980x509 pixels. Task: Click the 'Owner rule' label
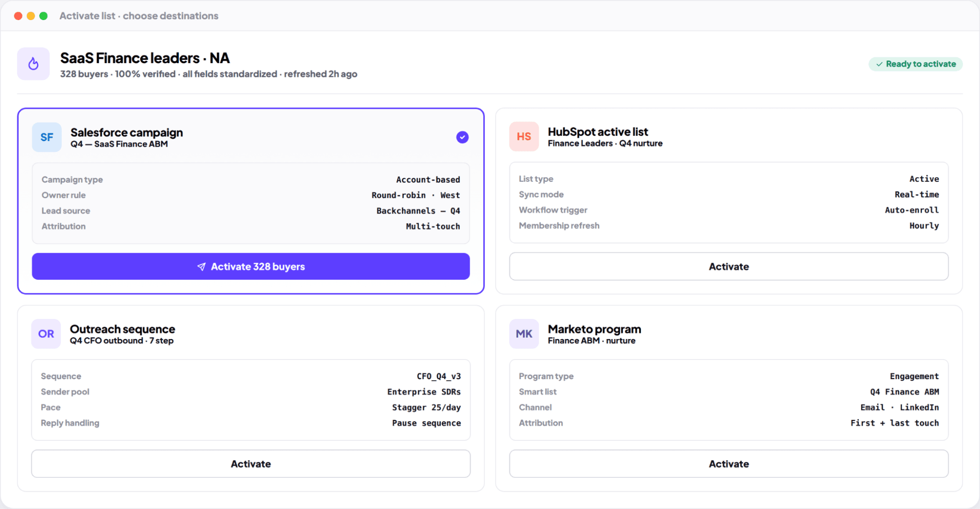coord(63,195)
